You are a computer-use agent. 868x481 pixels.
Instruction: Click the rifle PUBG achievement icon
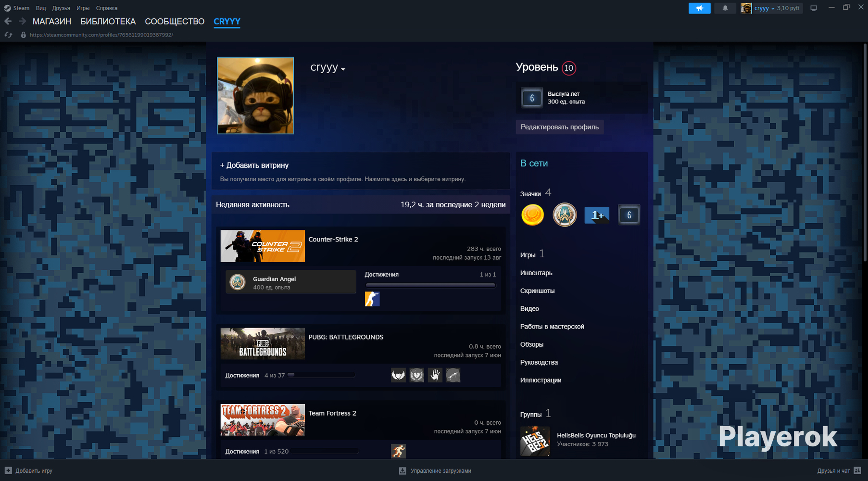coord(453,375)
